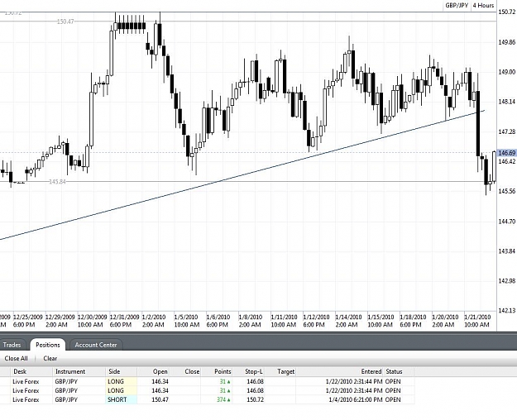The image size is (517, 420).
Task: Open the Account Center tab
Action: click(x=96, y=345)
